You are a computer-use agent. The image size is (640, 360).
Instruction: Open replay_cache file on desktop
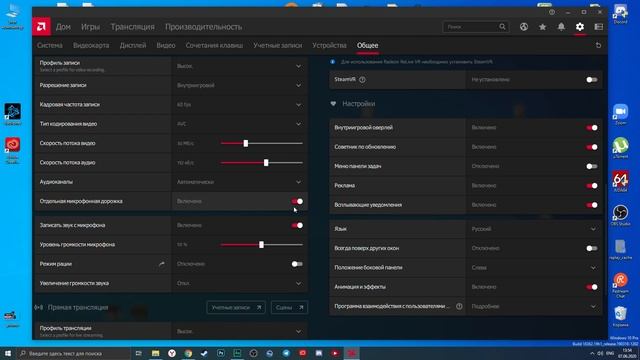pos(620,249)
